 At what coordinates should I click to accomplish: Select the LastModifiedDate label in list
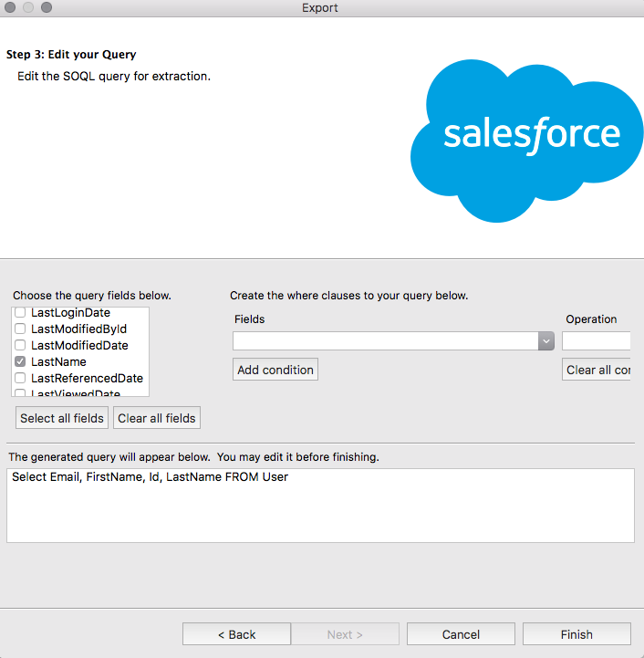point(79,345)
